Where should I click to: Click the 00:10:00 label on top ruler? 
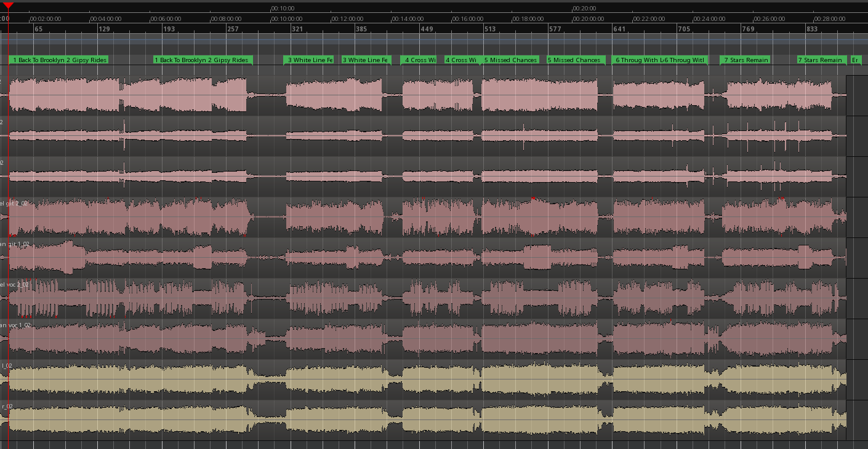coord(283,9)
